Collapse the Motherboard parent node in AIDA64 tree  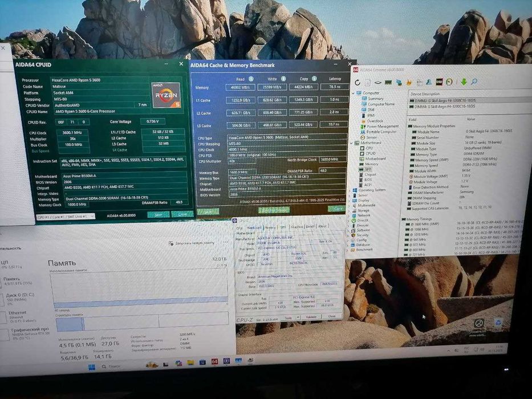tap(351, 143)
